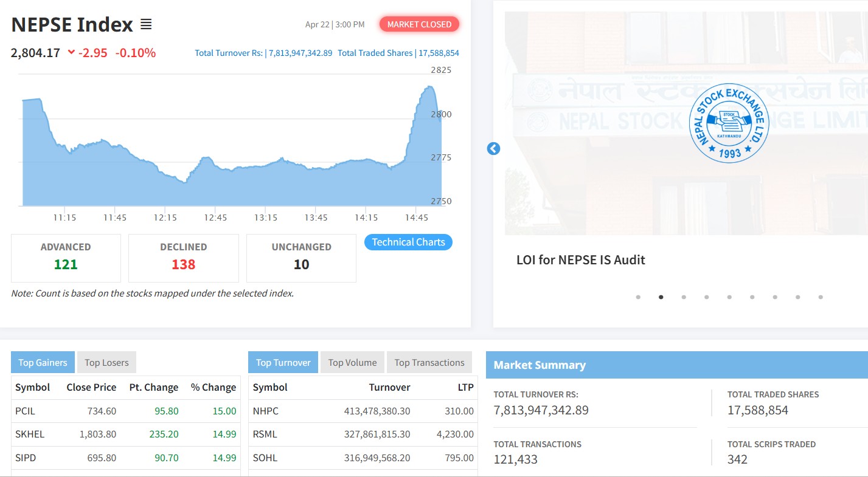Click the red down-arrow change indicator
Viewport: 868px width, 477px height.
point(71,52)
